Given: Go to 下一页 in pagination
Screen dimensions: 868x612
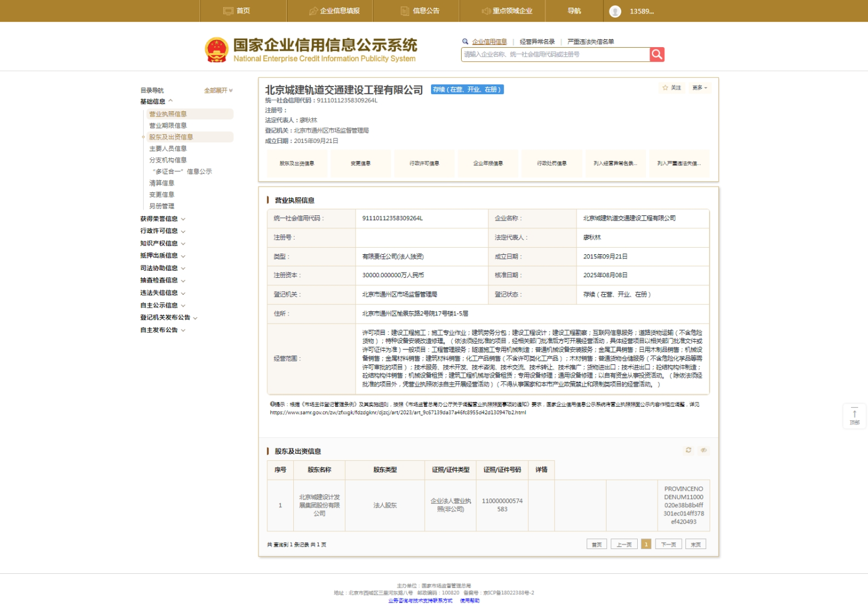Looking at the screenshot, I should point(668,544).
